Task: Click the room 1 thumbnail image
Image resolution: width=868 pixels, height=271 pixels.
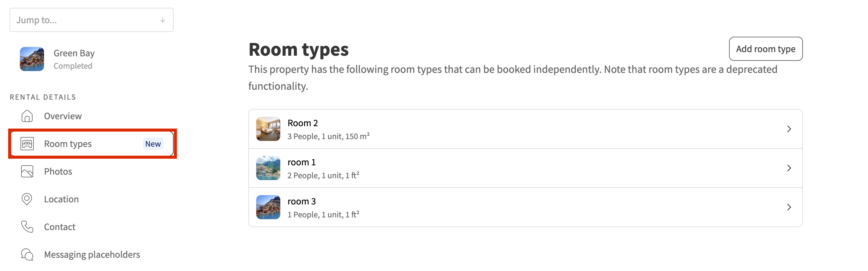Action: (x=268, y=168)
